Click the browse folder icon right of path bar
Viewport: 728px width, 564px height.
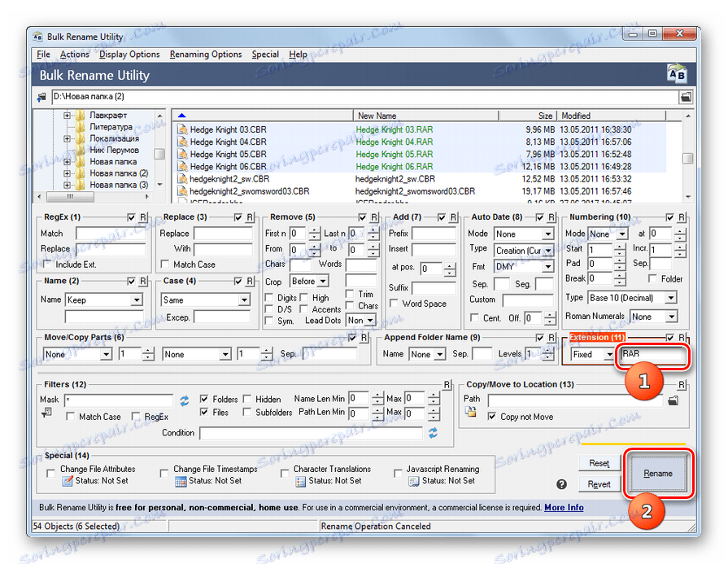point(686,97)
